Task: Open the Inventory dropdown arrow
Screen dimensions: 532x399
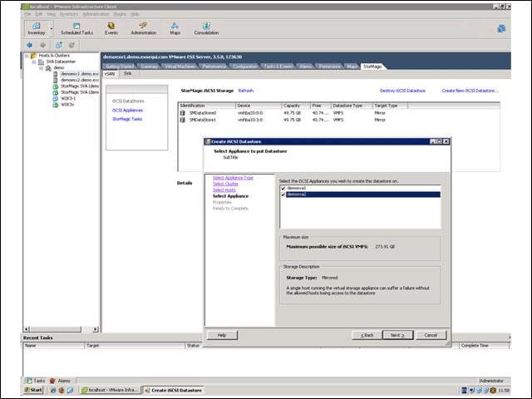Action: (52, 29)
